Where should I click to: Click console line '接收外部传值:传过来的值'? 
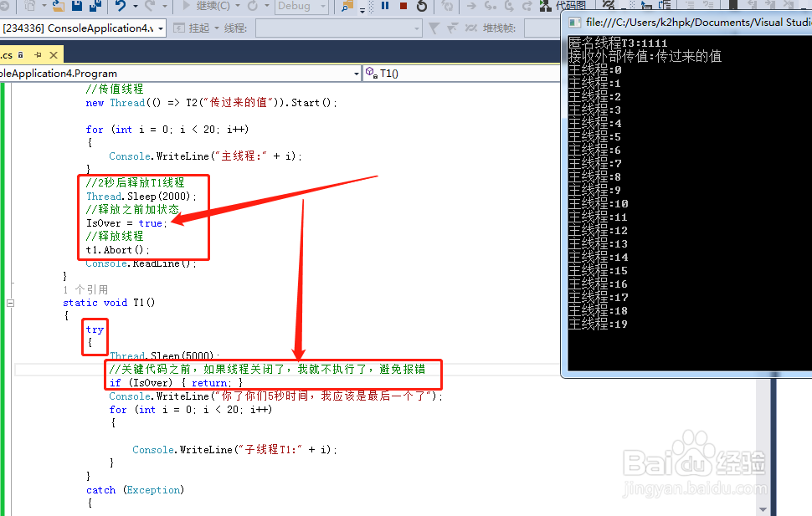[x=645, y=56]
